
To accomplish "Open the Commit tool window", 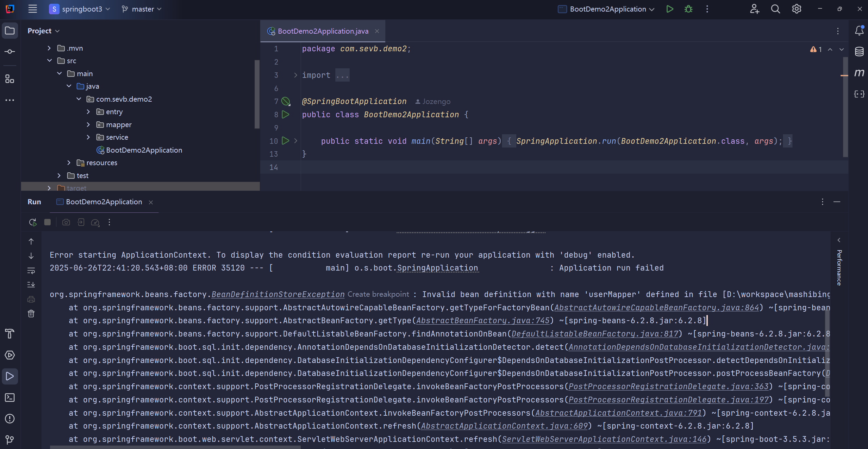I will click(10, 52).
